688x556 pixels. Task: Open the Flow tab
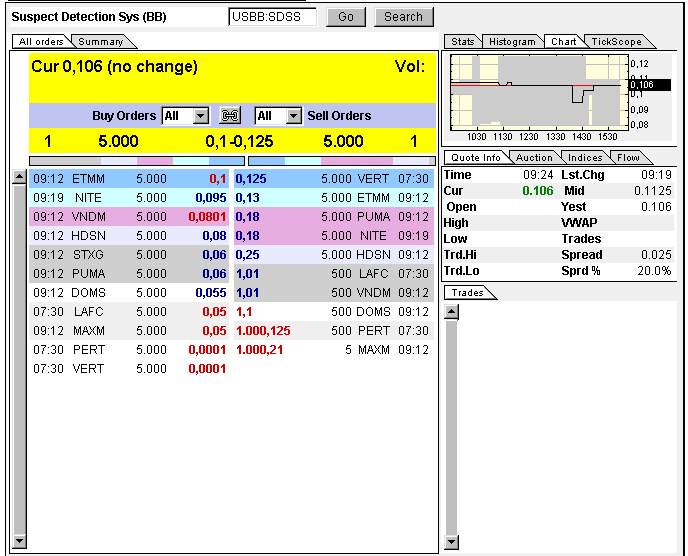pyautogui.click(x=628, y=158)
